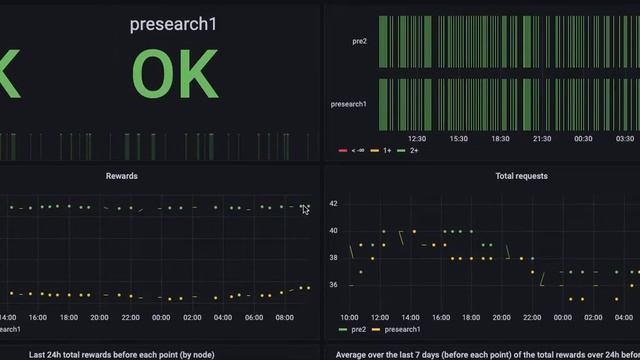Click the 40 y-axis value in Total requests
The height and width of the screenshot is (360, 640).
333,231
